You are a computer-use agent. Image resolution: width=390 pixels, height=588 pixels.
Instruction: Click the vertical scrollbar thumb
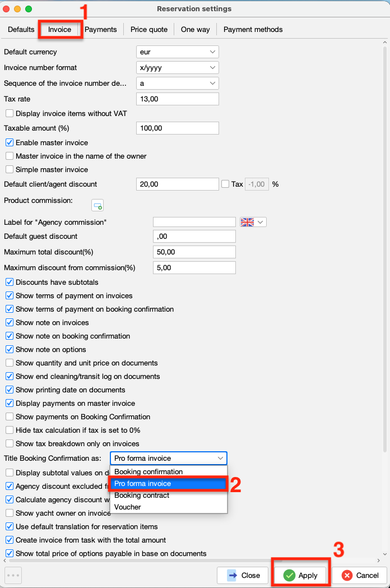pos(385,249)
